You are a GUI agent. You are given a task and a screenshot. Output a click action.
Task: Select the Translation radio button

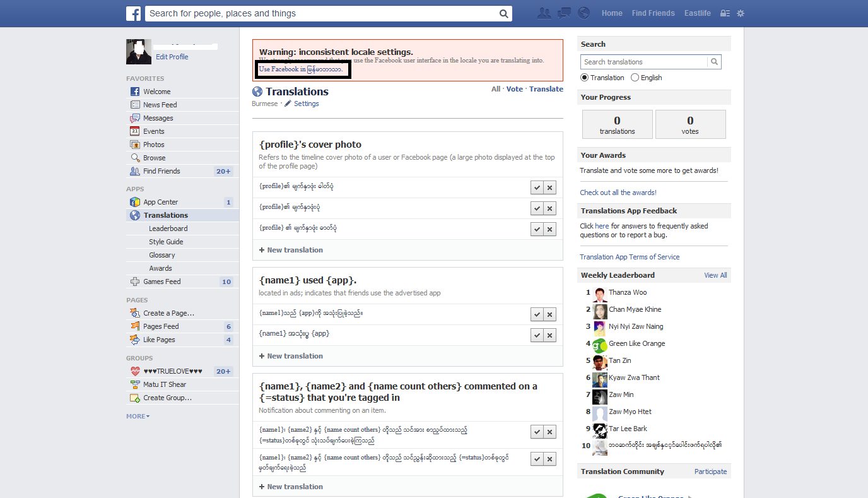coord(585,78)
